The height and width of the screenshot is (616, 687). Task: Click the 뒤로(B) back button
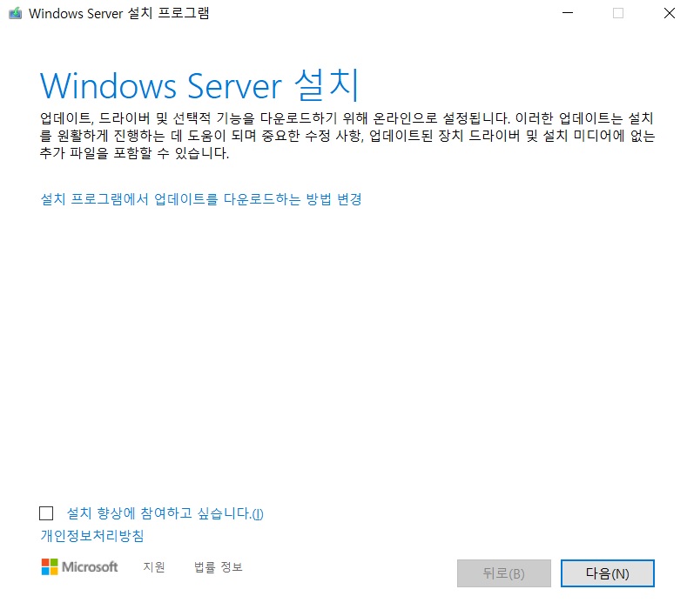pos(504,573)
